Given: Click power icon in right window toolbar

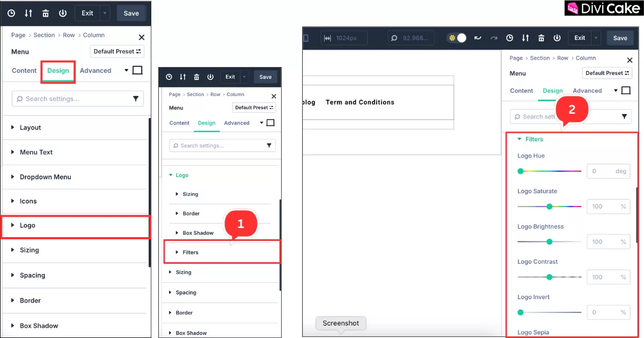Looking at the screenshot, I should (557, 38).
